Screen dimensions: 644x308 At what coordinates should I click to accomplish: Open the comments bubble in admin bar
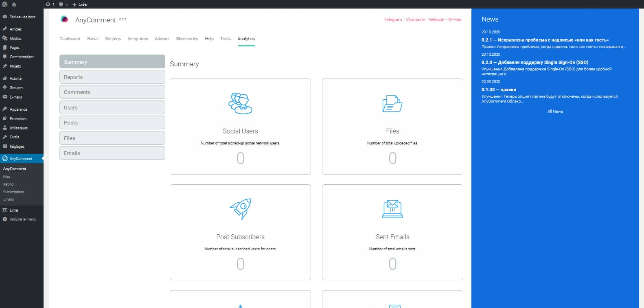click(63, 4)
